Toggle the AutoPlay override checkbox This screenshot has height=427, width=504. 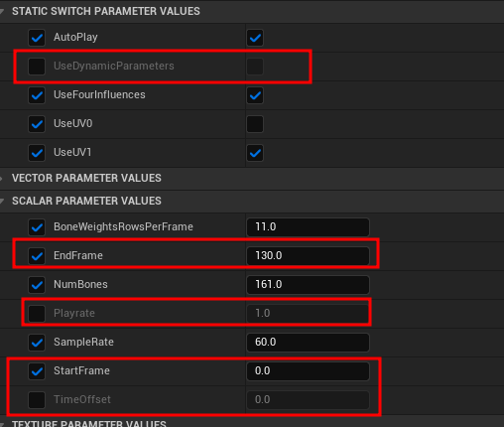tap(37, 38)
